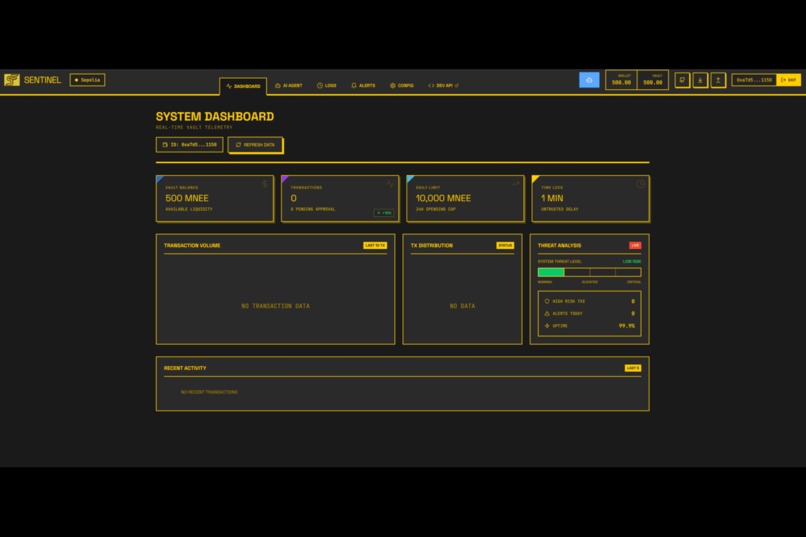
Task: Open the Sepolia network selector
Action: click(87, 80)
